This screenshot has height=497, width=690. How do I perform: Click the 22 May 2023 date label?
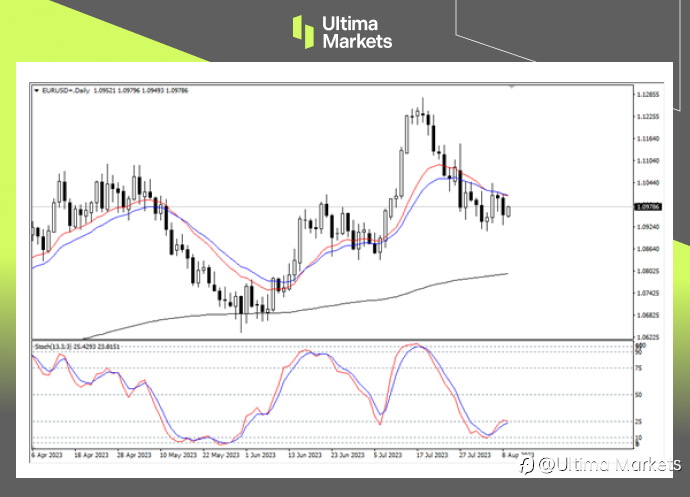[x=221, y=455]
